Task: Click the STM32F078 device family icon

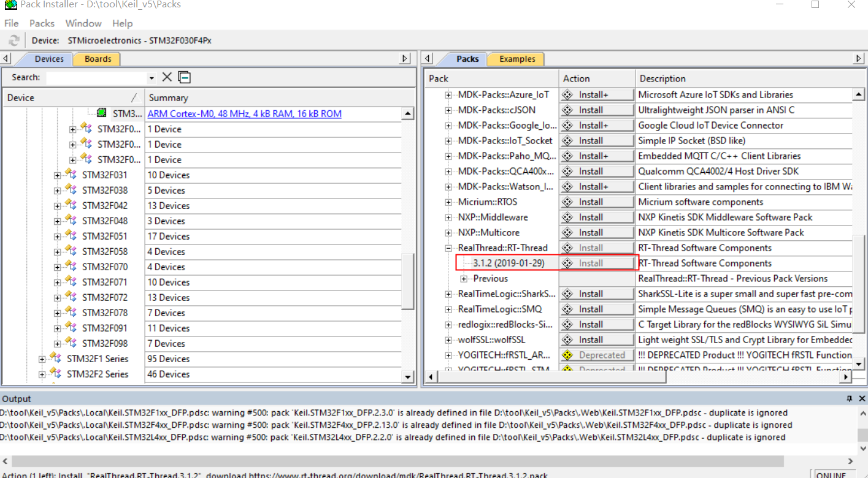Action: 71,313
